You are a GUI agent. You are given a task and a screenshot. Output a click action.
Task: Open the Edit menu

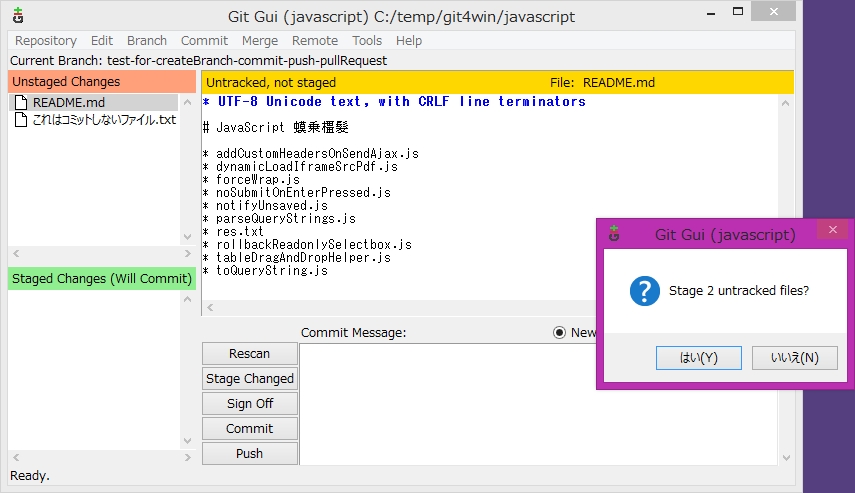point(102,41)
